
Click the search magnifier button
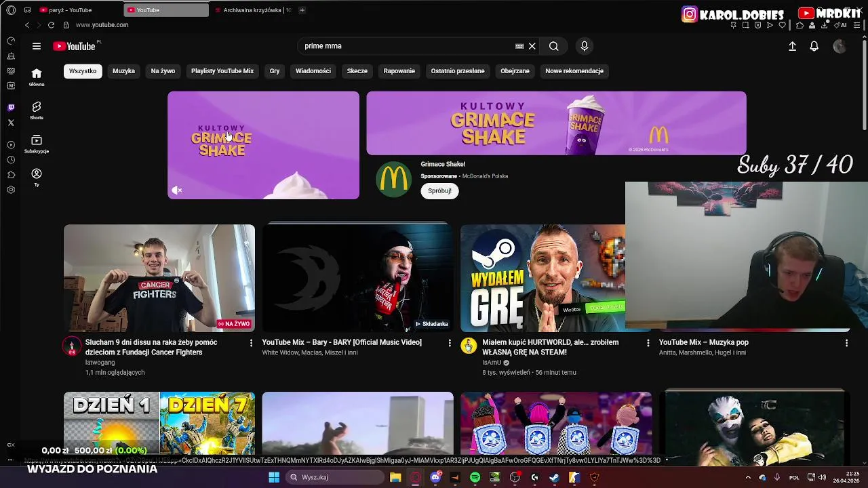coord(554,46)
